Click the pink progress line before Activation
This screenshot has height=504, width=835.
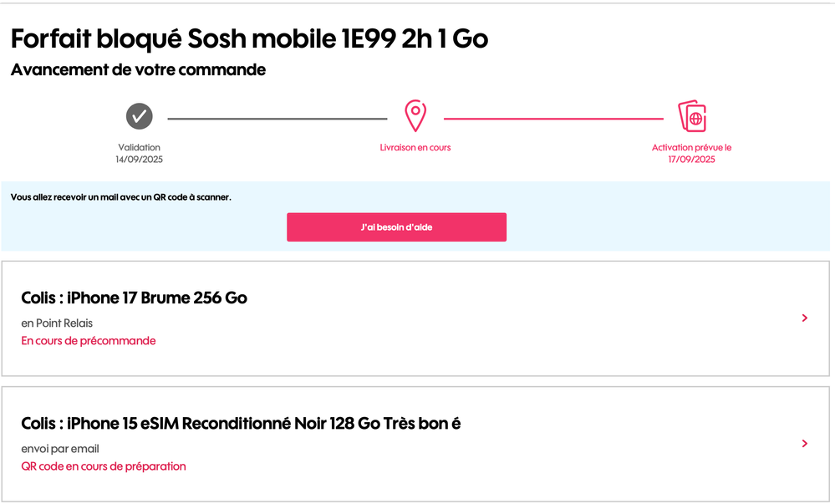tap(553, 119)
